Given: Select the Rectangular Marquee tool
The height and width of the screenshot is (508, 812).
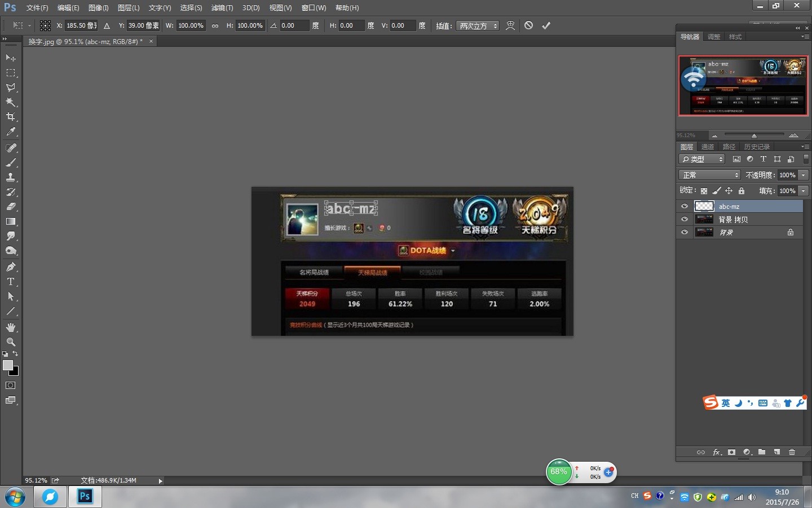Looking at the screenshot, I should click(11, 73).
